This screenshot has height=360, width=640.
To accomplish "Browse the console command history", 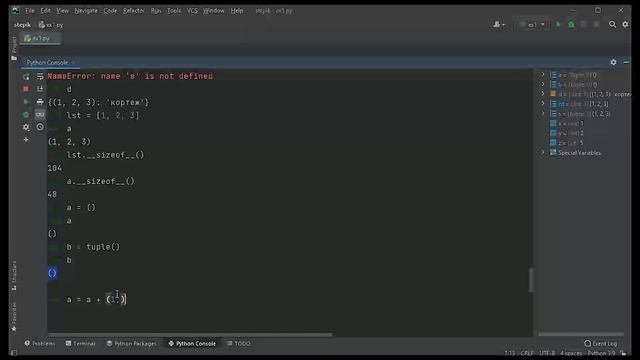I will click(x=40, y=127).
